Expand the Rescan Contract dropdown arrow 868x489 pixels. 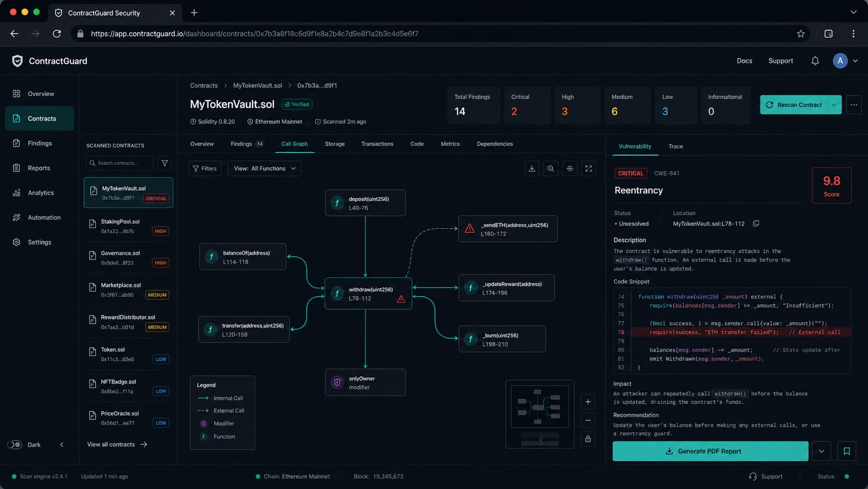834,105
